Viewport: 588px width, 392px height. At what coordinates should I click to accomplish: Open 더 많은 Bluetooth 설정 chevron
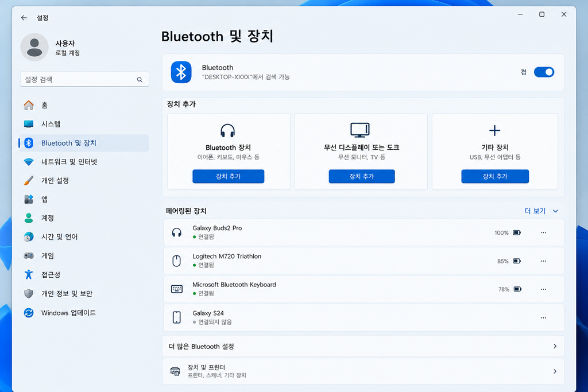pyautogui.click(x=555, y=346)
